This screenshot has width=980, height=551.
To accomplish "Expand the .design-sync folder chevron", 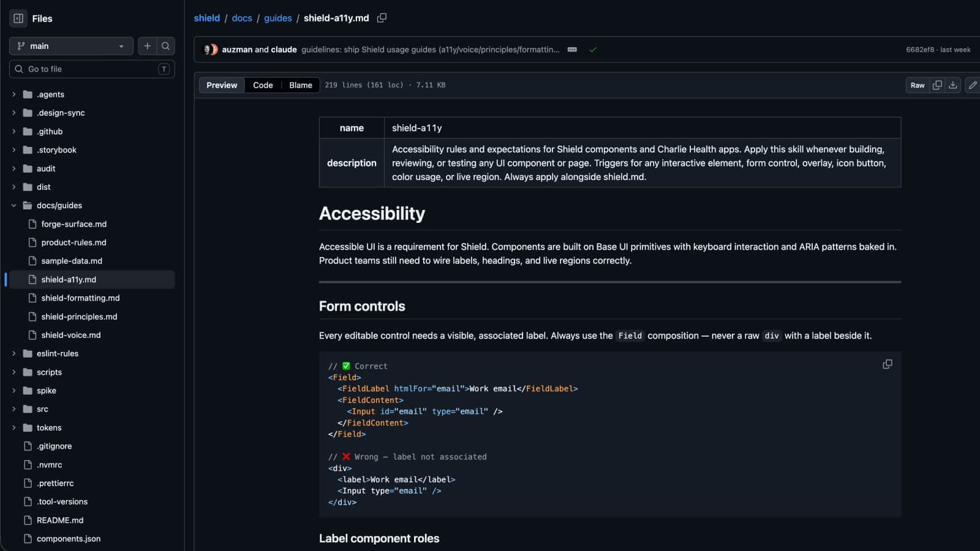I will coord(14,113).
